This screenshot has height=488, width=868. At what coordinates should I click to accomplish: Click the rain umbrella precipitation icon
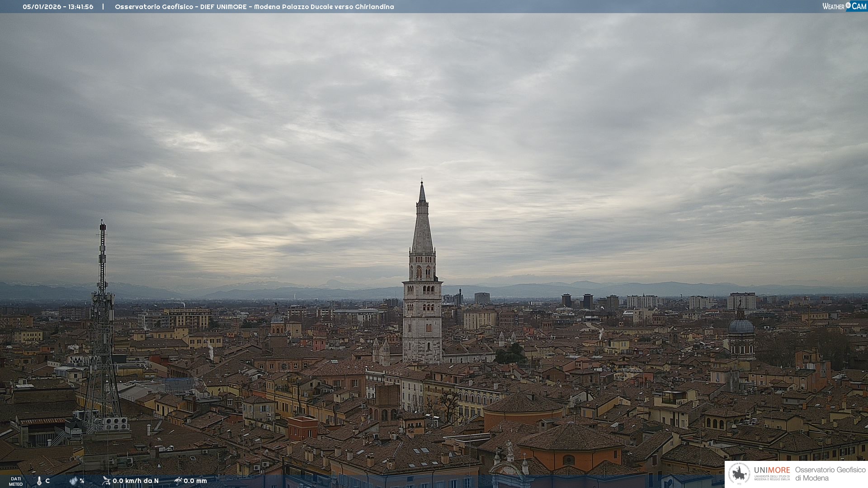pos(178,481)
